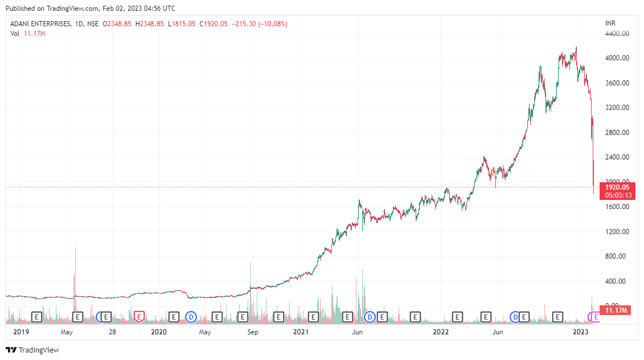This screenshot has height=360, width=644.
Task: Click the 3600.00 price axis label
Action: tap(617, 83)
